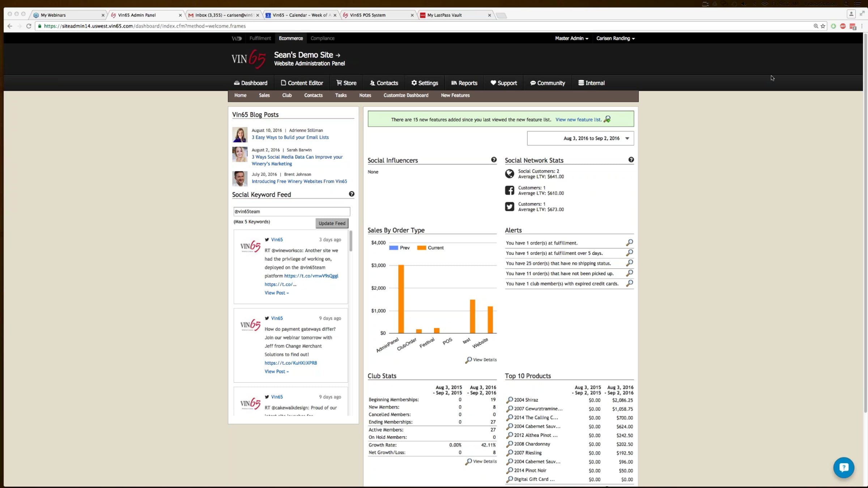The height and width of the screenshot is (488, 868).
Task: Open the Reports menu
Action: pyautogui.click(x=464, y=83)
